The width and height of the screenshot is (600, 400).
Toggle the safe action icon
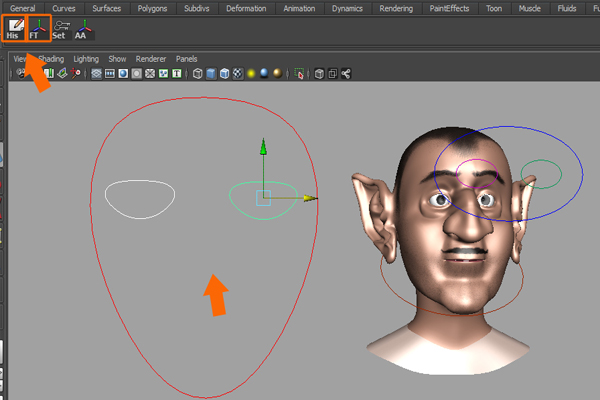[163, 74]
